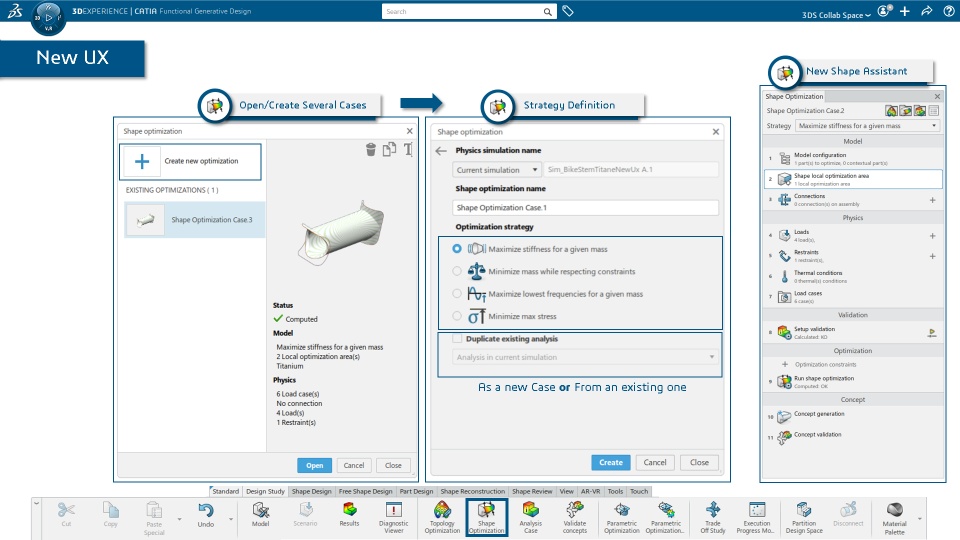
Task: Open the Setup validation step
Action: click(853, 332)
